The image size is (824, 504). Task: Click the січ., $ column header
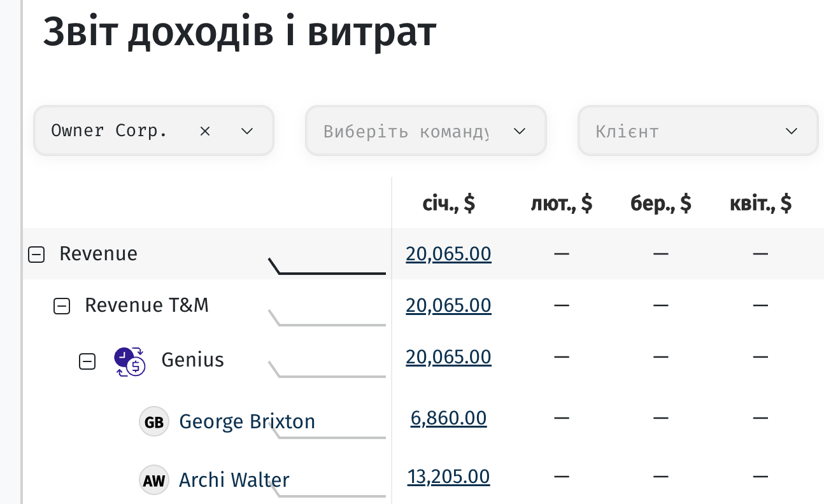click(449, 203)
